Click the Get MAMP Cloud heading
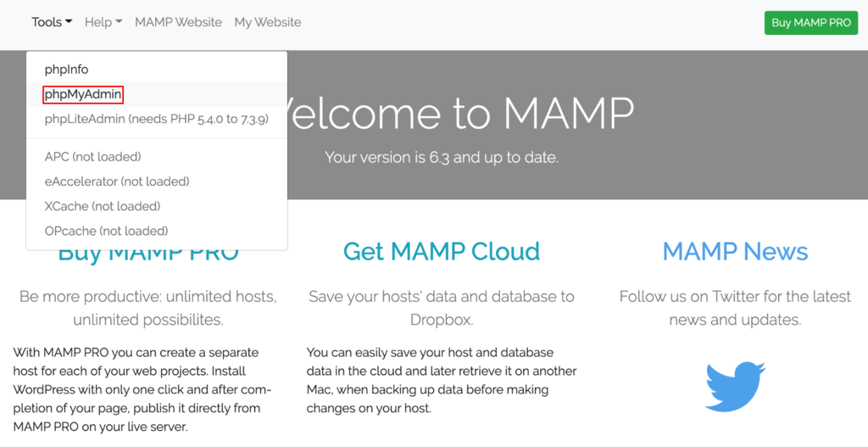 (442, 251)
